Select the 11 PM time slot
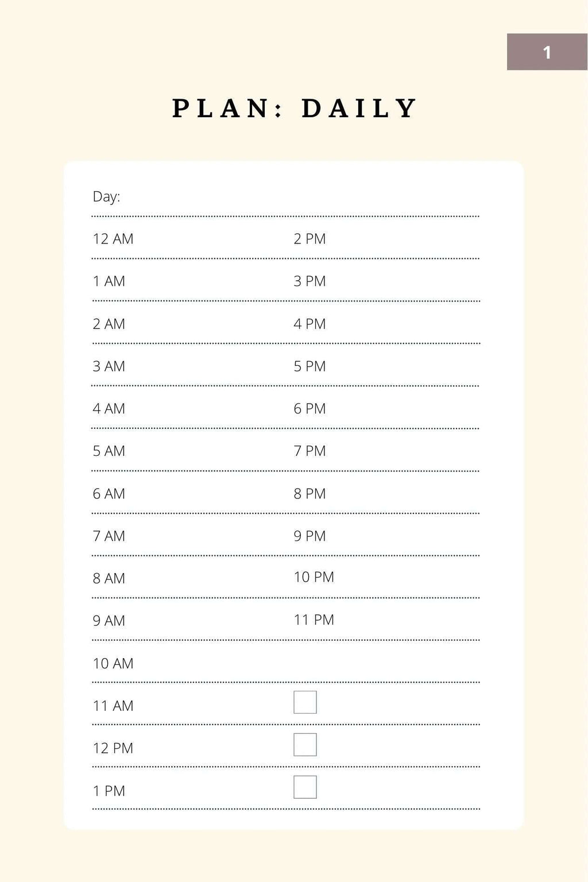Image resolution: width=588 pixels, height=882 pixels. click(x=314, y=620)
